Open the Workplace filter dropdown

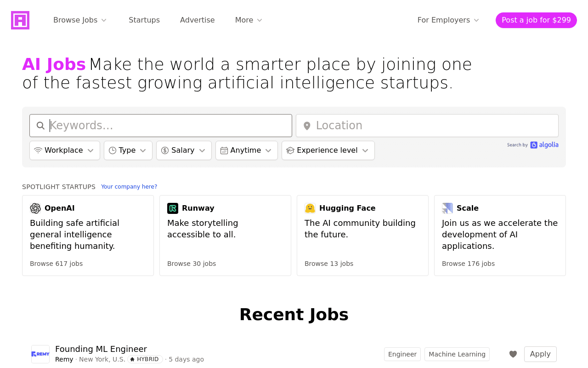[65, 150]
